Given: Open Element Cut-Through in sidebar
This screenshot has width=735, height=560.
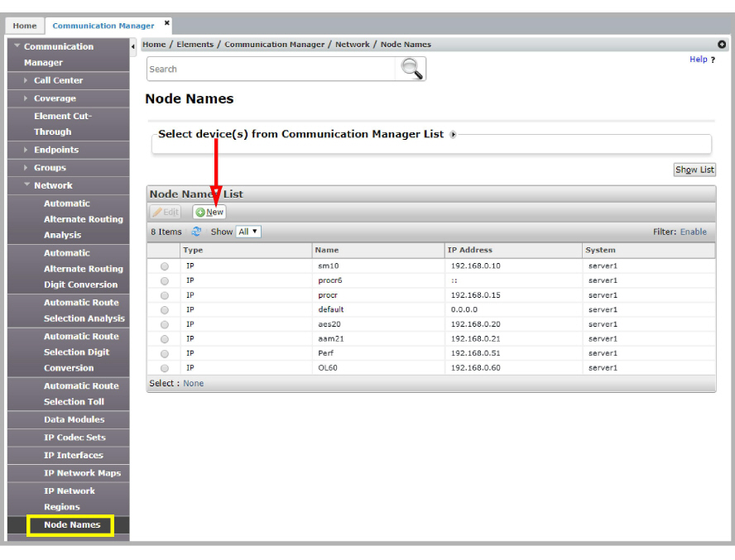Looking at the screenshot, I should pyautogui.click(x=69, y=124).
